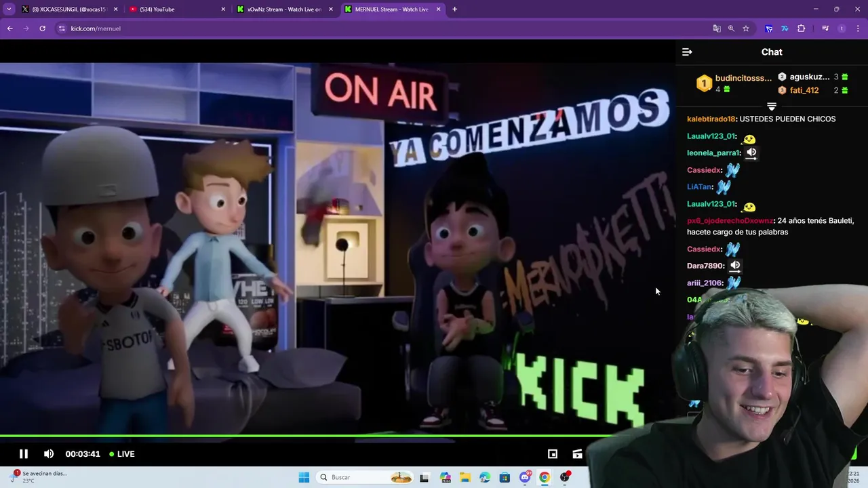Expand the gift leaderboard chevron
The height and width of the screenshot is (488, 868).
pos(771,106)
